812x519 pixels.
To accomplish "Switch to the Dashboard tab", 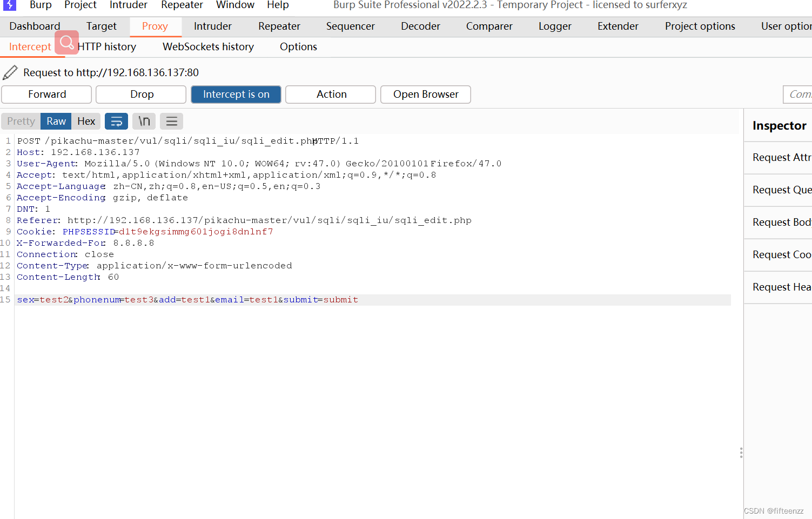I will point(35,26).
